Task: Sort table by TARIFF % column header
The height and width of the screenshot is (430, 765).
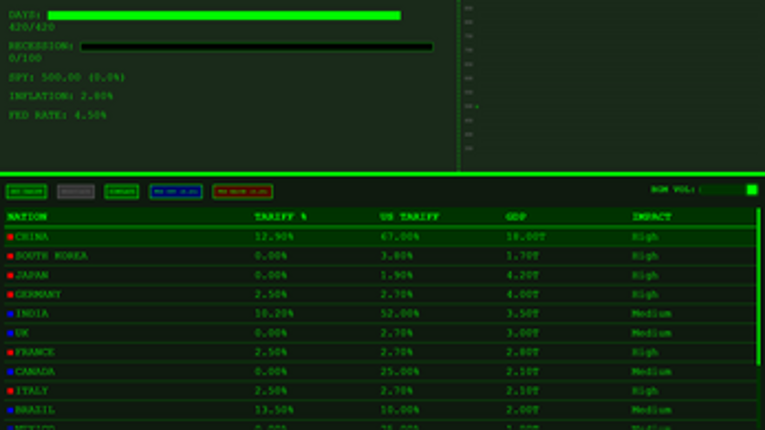Action: click(x=280, y=217)
